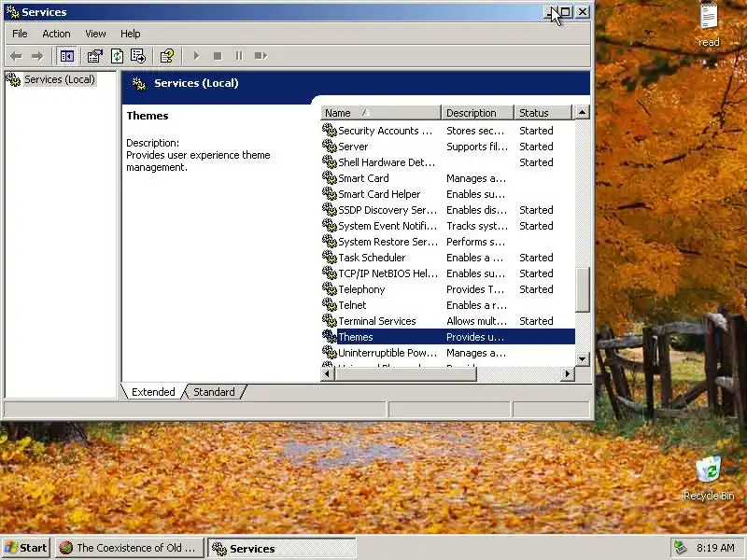Select the Telnet service

click(448, 305)
